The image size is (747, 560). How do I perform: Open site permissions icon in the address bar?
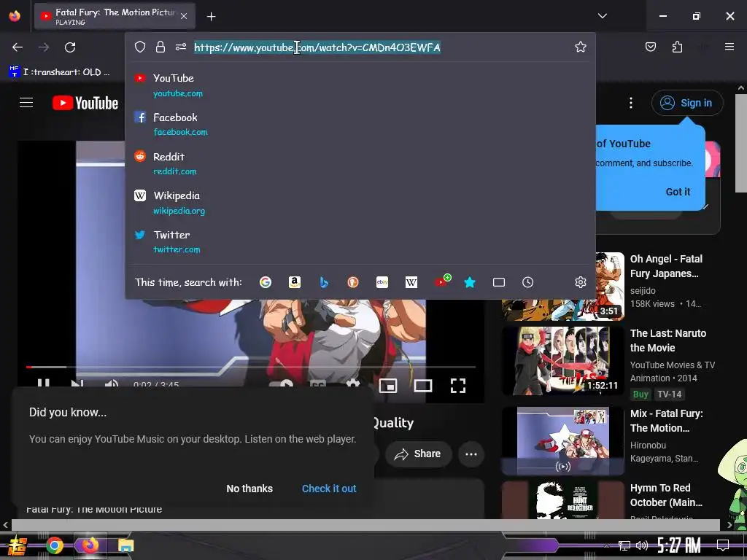(x=181, y=47)
